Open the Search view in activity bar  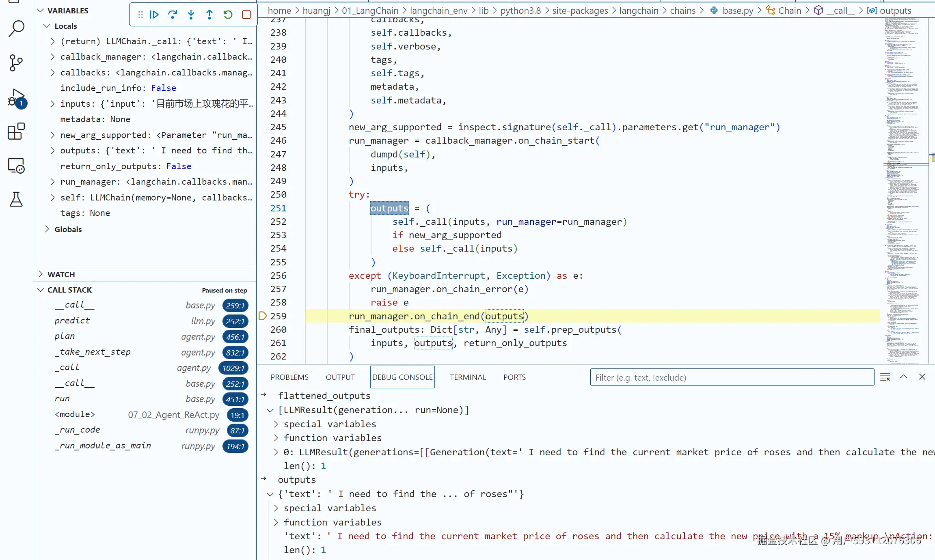click(x=16, y=28)
